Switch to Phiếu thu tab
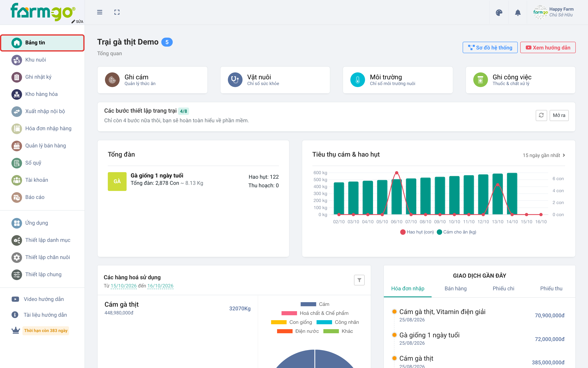 click(551, 288)
